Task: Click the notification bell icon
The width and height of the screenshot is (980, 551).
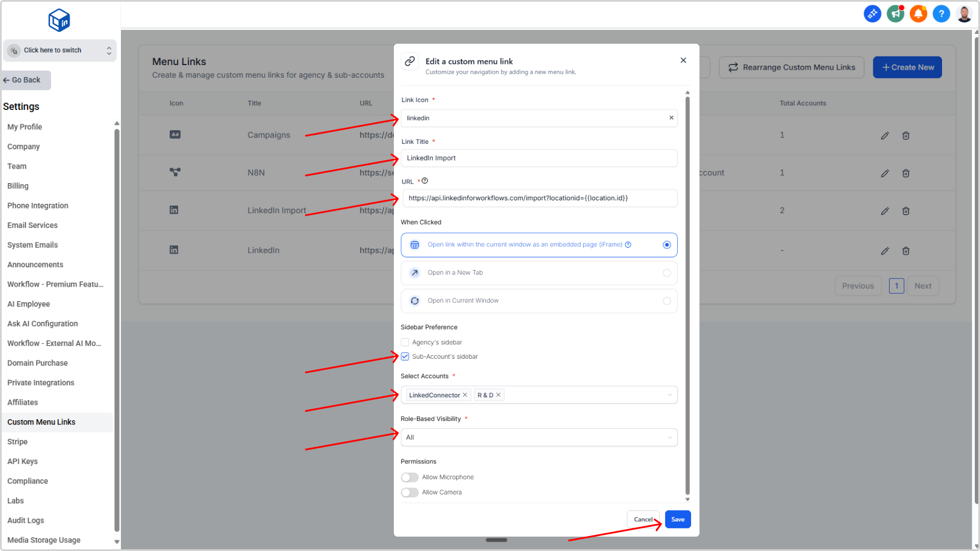Action: click(918, 13)
